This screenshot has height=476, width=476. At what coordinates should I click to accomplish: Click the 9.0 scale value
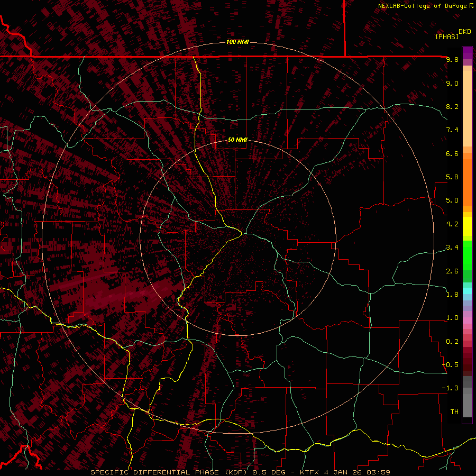[x=452, y=84]
